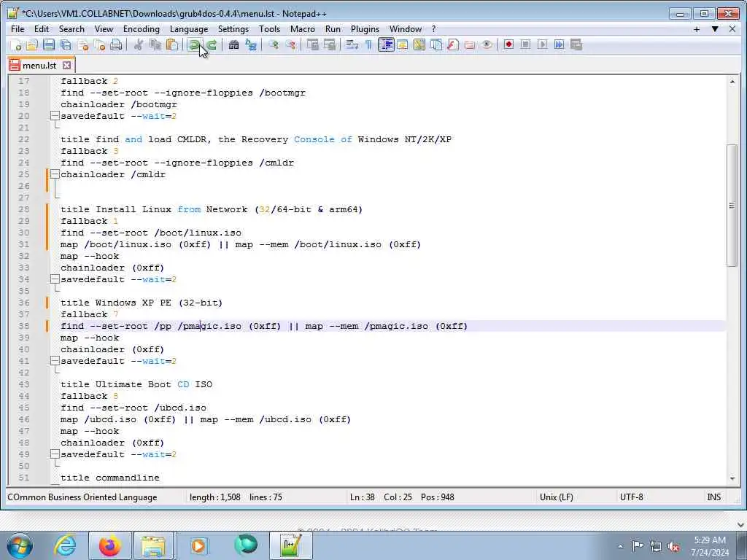Collapse the fold marker on line 34
This screenshot has height=560, width=747.
[x=55, y=279]
